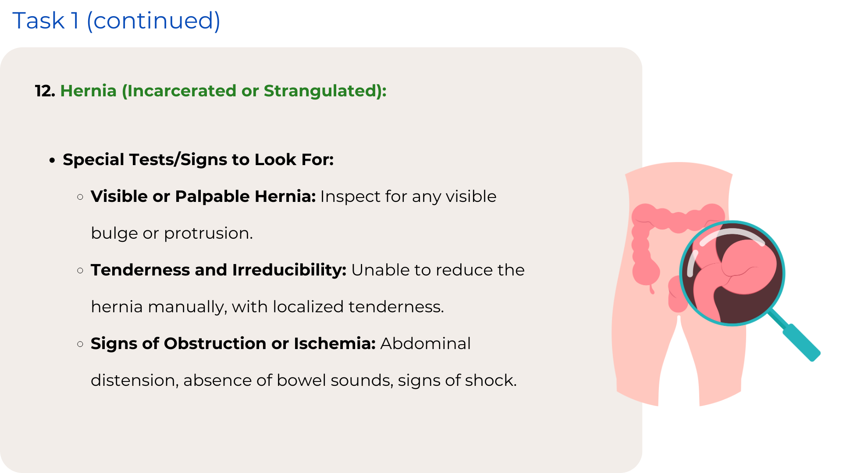Click the appendix at the colon's lower end
Image resolution: width=868 pixels, height=473 pixels.
[x=652, y=289]
